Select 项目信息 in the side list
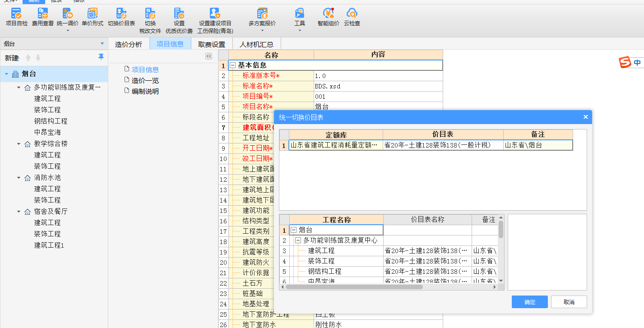The height and width of the screenshot is (328, 644). 145,69
